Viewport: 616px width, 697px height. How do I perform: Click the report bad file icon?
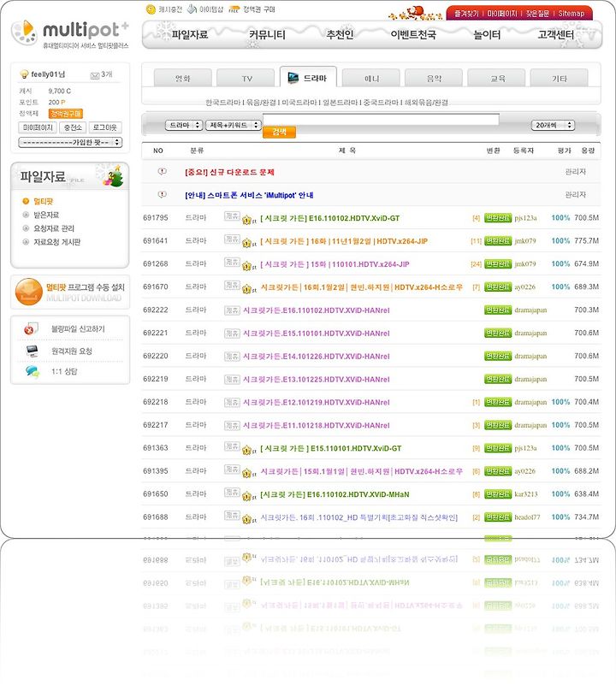(x=31, y=328)
